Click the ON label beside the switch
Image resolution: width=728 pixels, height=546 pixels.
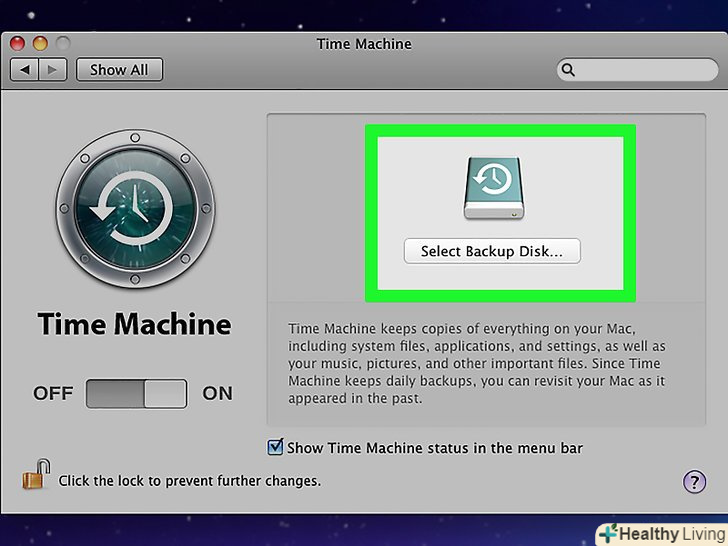pyautogui.click(x=217, y=394)
